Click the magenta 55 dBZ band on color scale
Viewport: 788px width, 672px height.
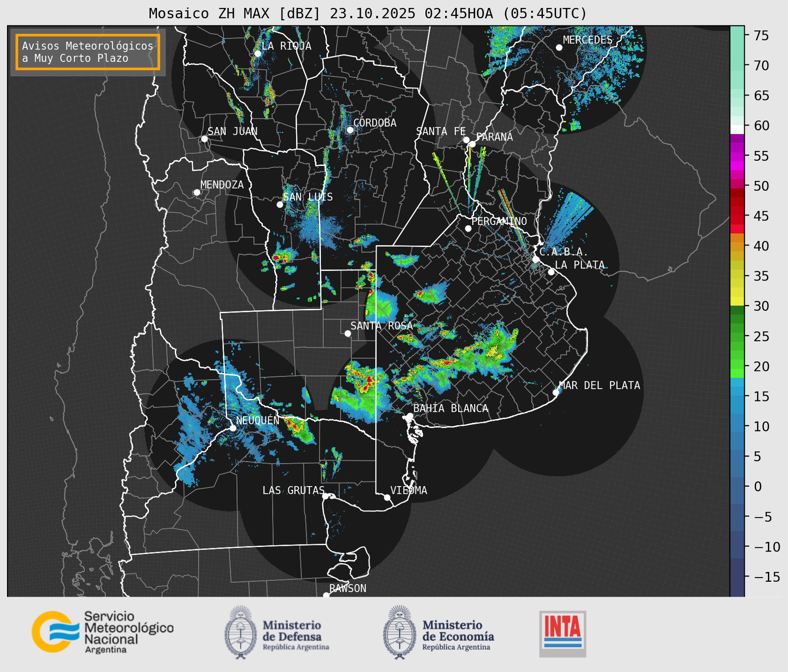coord(737,157)
